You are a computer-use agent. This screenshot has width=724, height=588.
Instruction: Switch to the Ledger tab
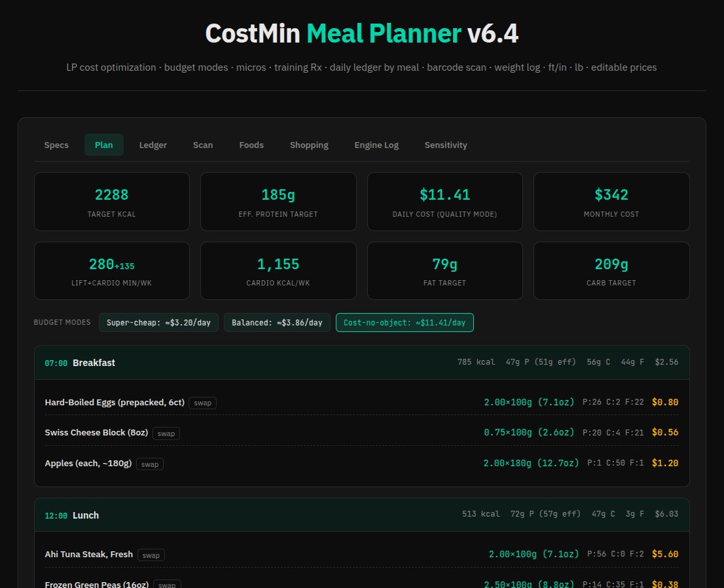(153, 145)
